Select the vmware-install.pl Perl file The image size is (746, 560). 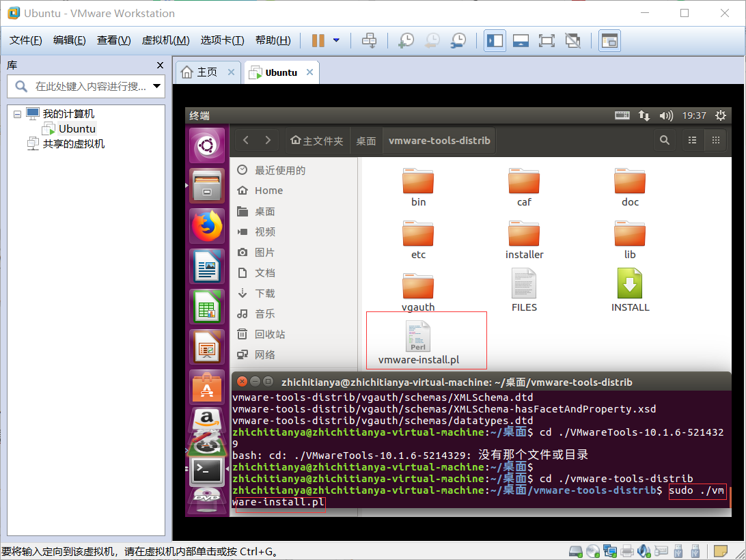point(419,342)
